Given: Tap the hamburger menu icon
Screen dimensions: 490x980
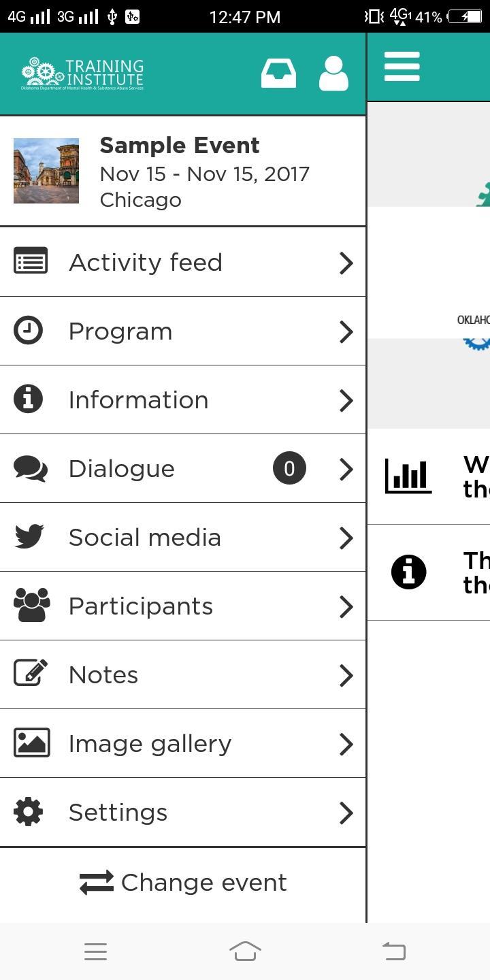Looking at the screenshot, I should 402,67.
